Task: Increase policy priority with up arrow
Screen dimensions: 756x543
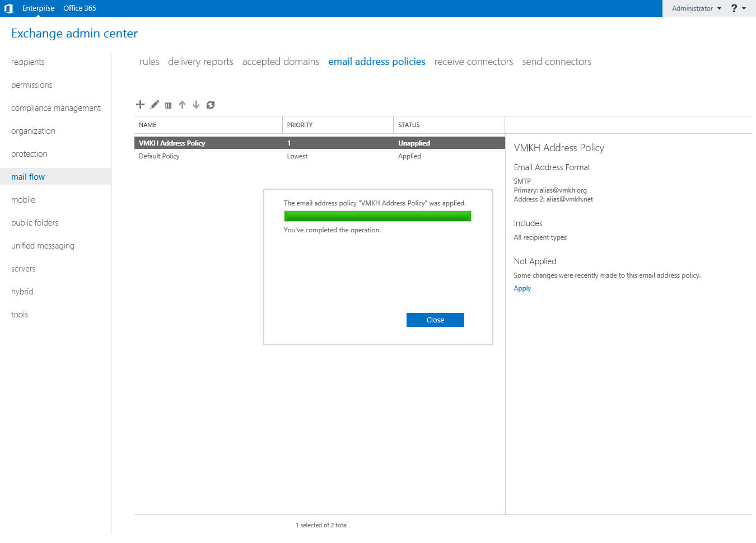Action: tap(182, 105)
